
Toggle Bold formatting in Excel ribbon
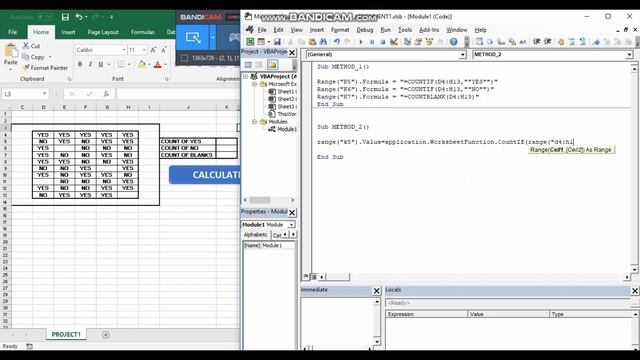[80, 64]
